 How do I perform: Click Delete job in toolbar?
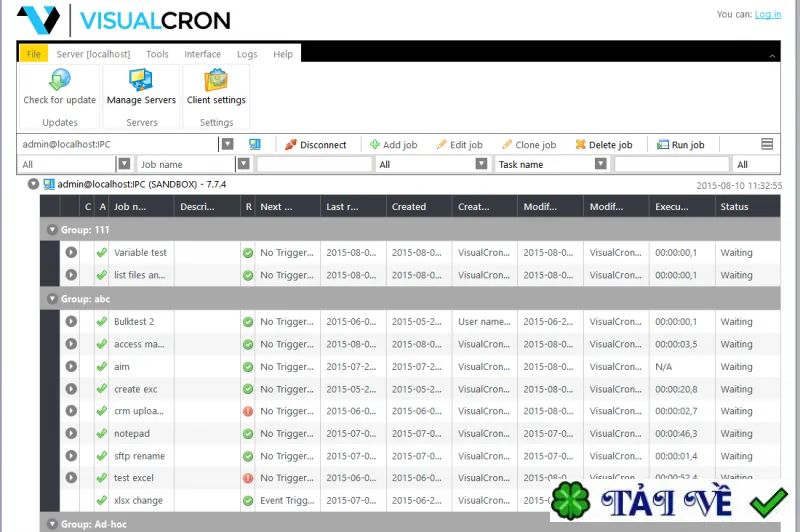pos(604,145)
